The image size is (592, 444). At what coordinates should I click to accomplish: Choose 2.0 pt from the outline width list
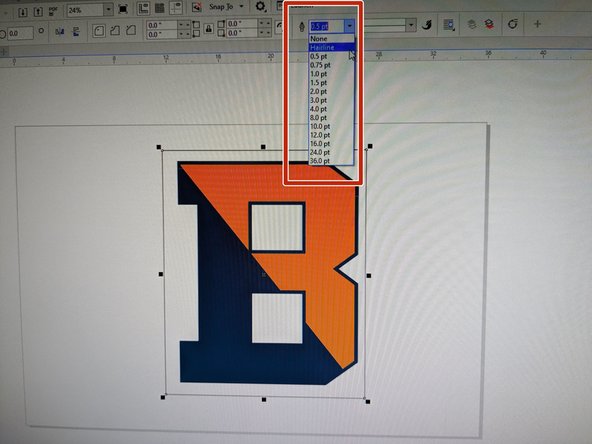331,91
